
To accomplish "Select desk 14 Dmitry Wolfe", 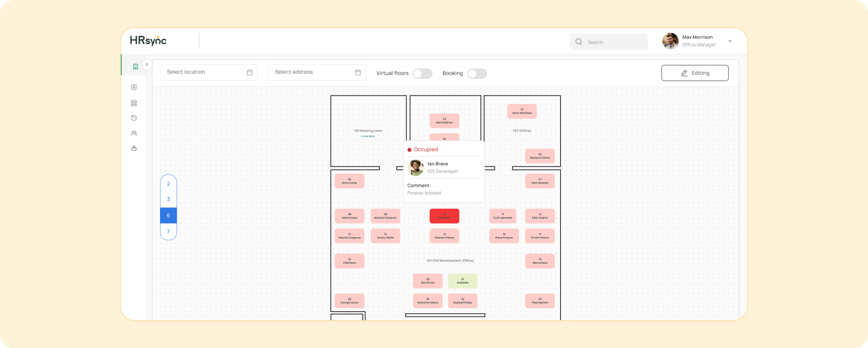I will (385, 235).
